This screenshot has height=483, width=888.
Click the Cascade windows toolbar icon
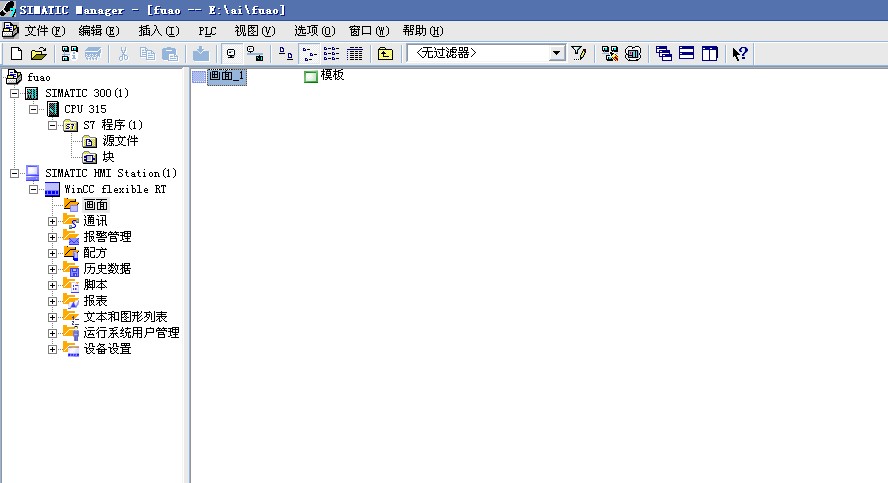click(664, 53)
